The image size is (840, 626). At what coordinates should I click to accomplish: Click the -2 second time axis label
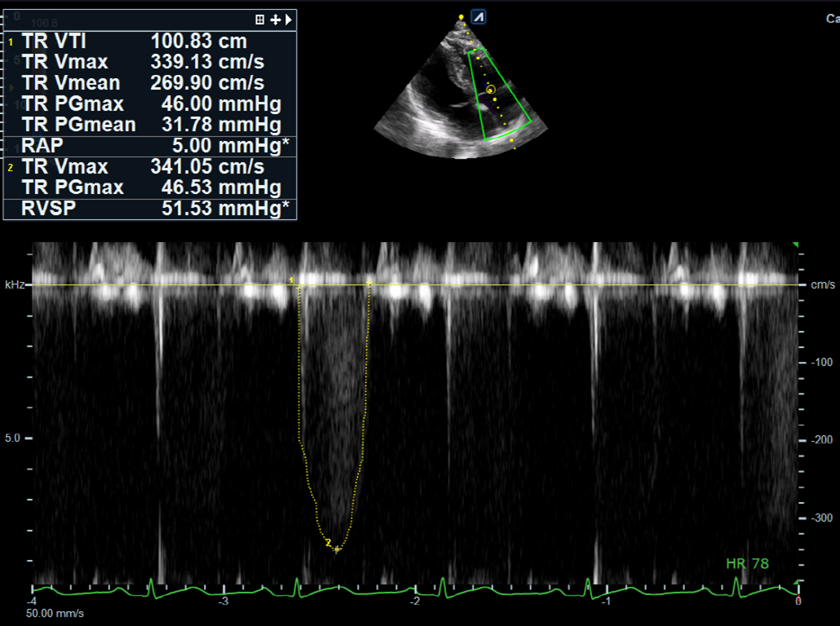coord(414,601)
